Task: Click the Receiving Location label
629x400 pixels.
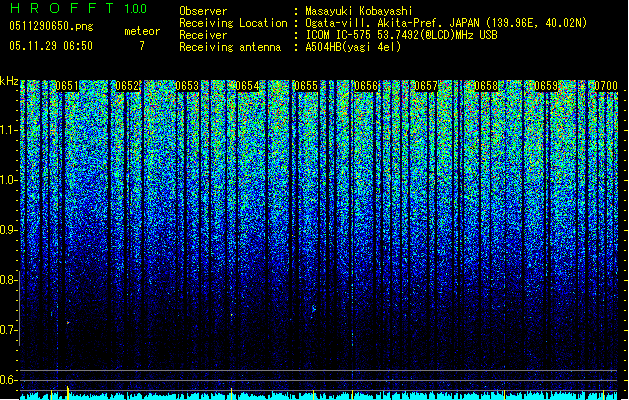Action: [233, 23]
